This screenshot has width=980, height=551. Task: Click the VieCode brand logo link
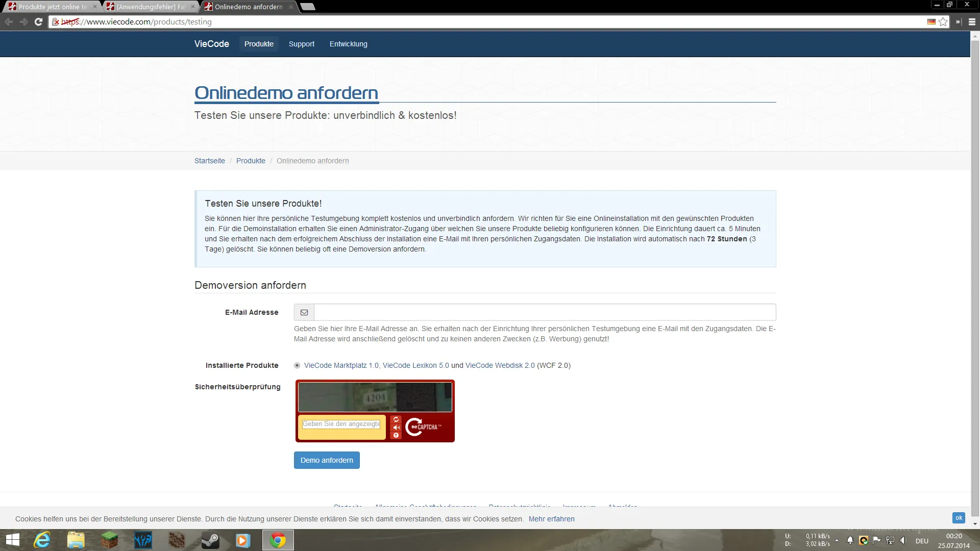click(211, 44)
